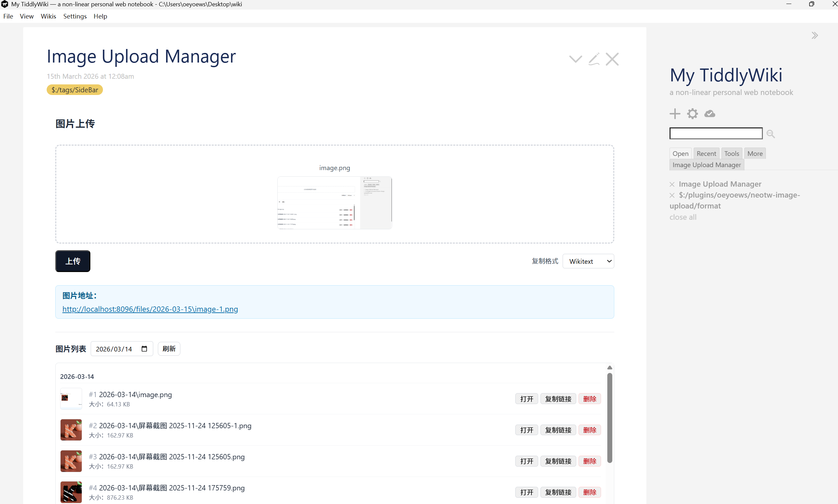Image resolution: width=838 pixels, height=504 pixels.
Task: Delete the 2026-03-14\image.png entry
Action: [589, 399]
